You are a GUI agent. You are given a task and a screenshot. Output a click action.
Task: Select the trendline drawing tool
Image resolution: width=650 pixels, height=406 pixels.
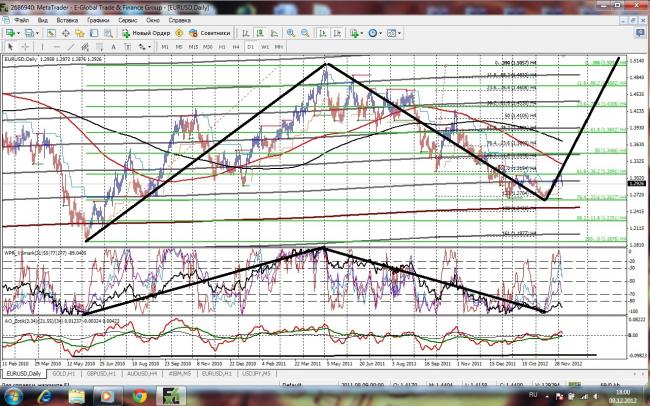69,46
